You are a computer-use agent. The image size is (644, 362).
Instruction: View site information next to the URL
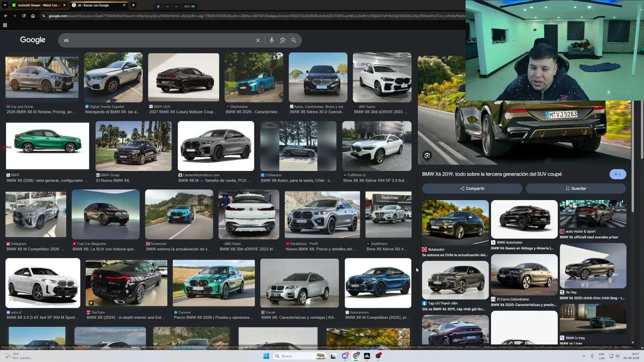(x=44, y=16)
